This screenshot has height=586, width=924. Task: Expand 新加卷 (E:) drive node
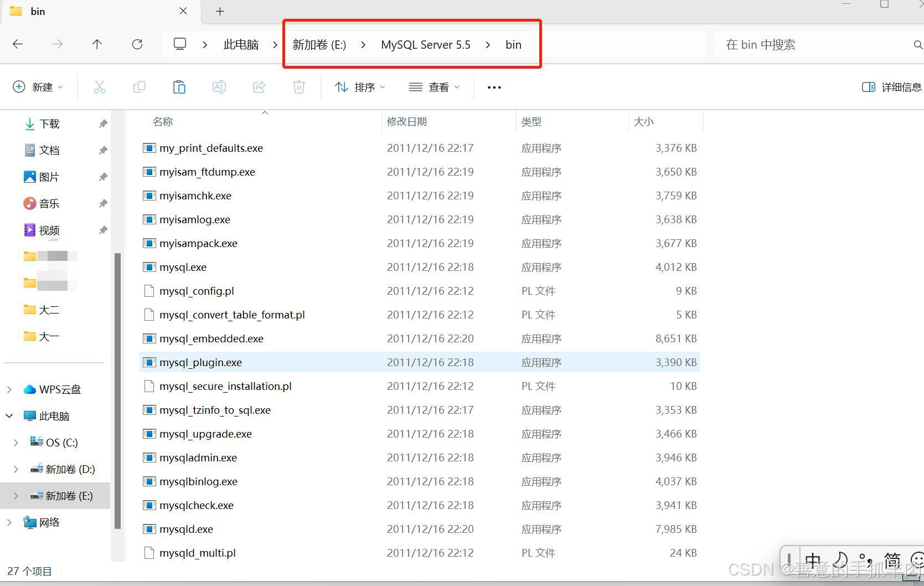coord(16,496)
